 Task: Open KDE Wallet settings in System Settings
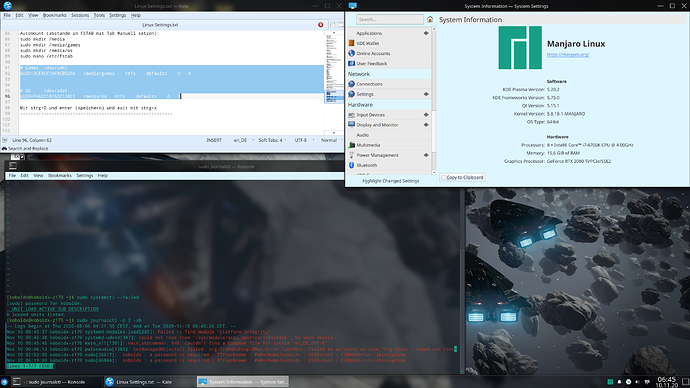pos(389,43)
